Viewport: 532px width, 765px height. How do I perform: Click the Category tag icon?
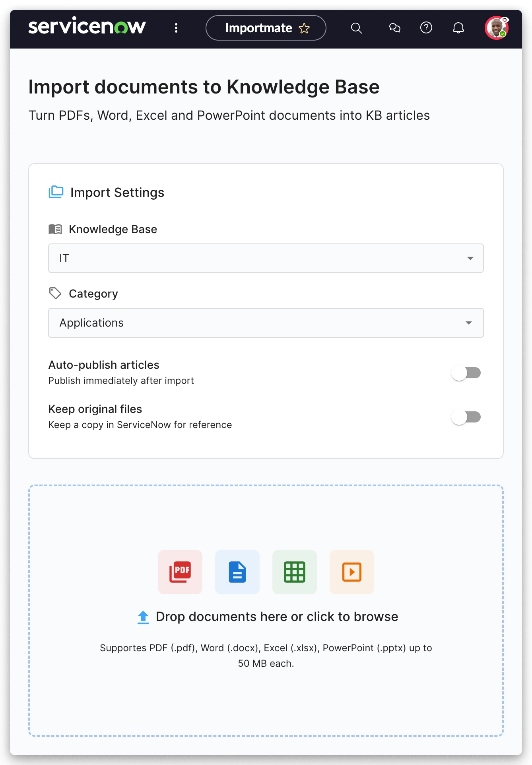[55, 293]
